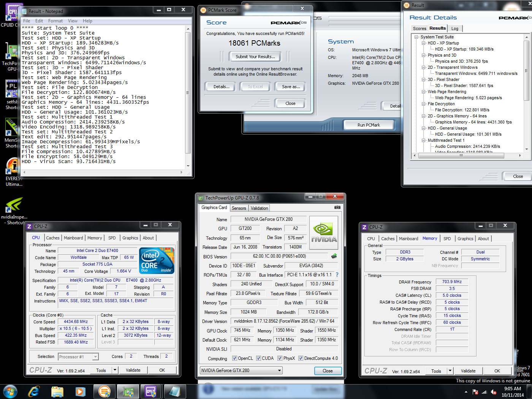
Task: Switch to the Sensors tab in GPU-Z
Action: point(239,208)
